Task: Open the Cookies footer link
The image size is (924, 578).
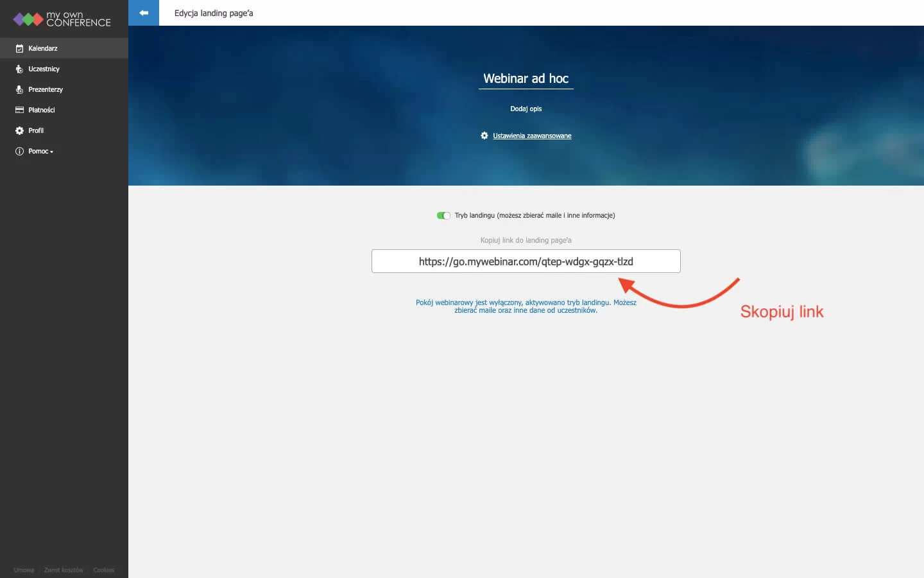Action: point(104,570)
